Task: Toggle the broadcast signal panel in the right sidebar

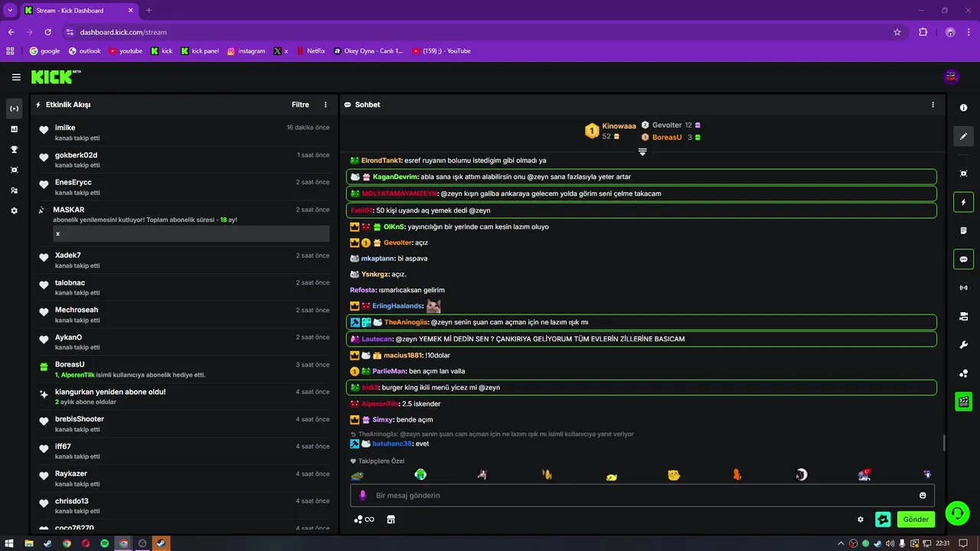Action: (x=964, y=288)
